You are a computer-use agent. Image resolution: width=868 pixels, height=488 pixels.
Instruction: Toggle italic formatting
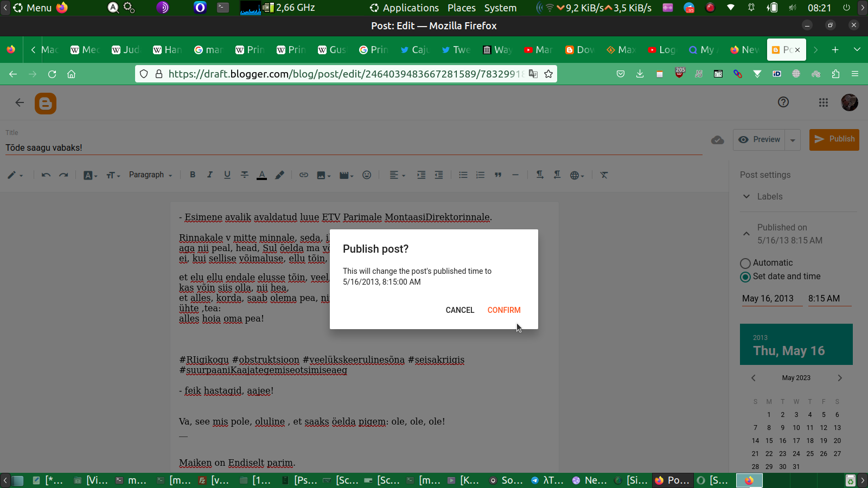pyautogui.click(x=210, y=175)
